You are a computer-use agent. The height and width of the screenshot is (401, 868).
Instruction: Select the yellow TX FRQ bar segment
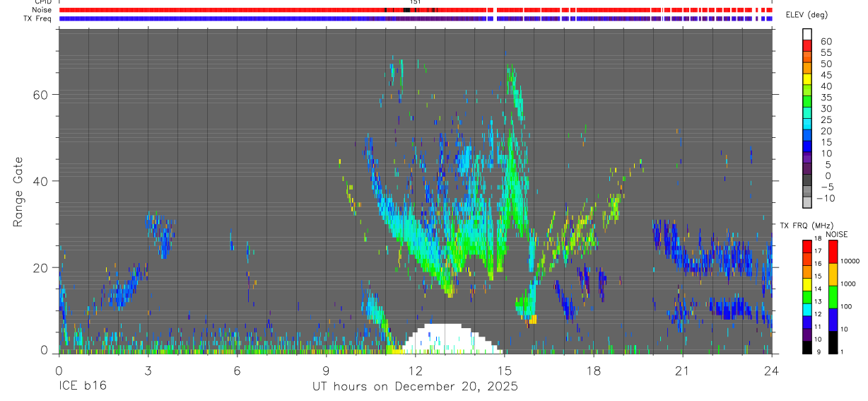(807, 284)
